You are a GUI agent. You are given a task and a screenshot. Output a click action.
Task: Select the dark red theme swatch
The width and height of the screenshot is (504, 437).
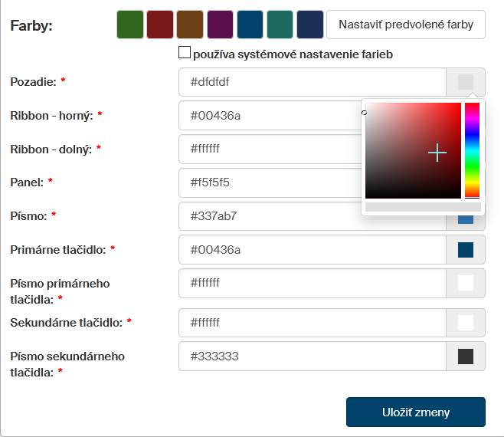(159, 25)
